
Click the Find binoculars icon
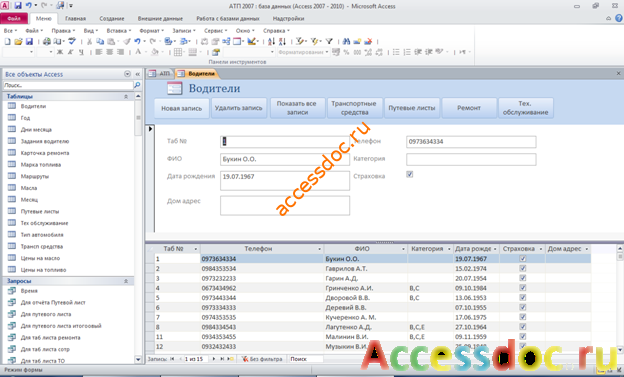pos(346,41)
